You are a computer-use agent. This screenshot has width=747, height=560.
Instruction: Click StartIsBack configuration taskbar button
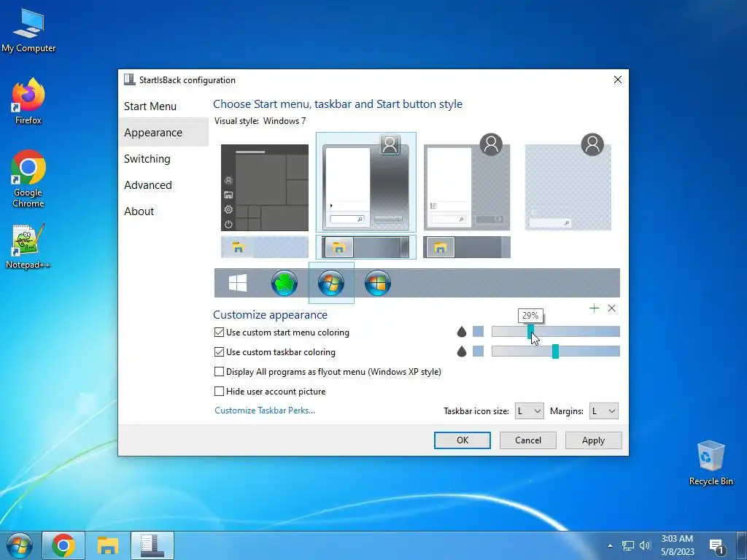[x=152, y=545]
